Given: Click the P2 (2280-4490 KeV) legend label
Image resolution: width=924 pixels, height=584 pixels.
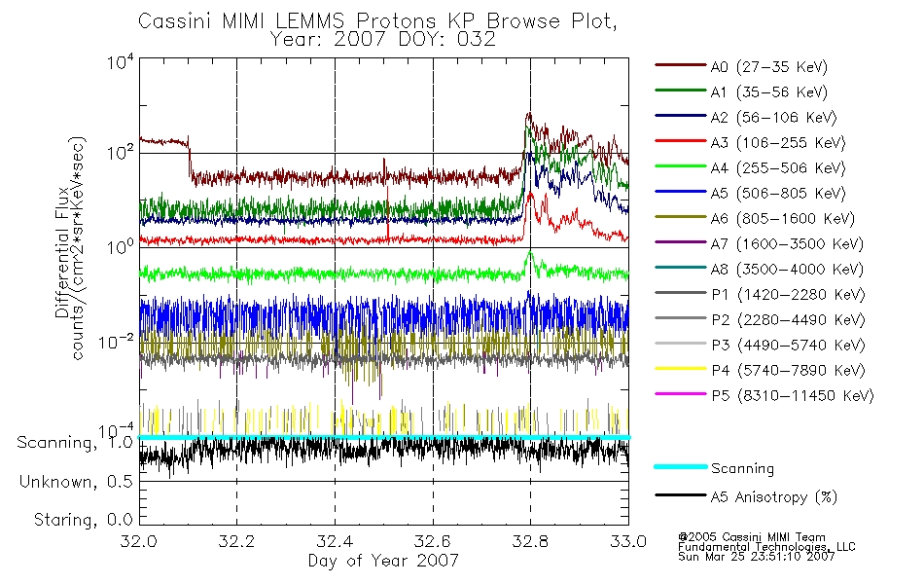Looking at the screenshot, I should point(788,320).
